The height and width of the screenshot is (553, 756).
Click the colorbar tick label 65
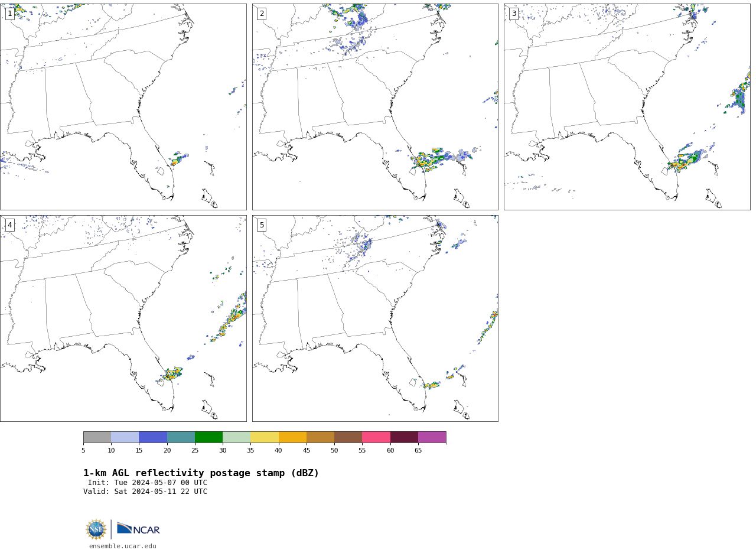pyautogui.click(x=418, y=451)
